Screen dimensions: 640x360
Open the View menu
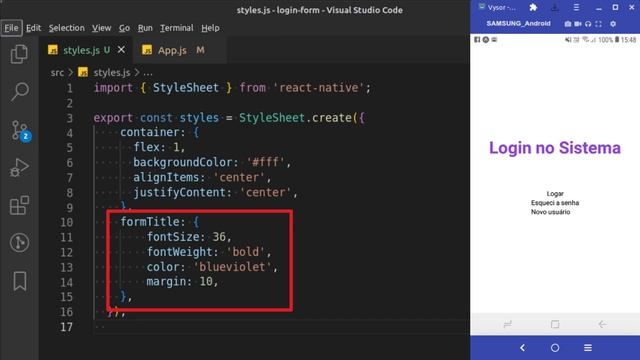click(101, 28)
